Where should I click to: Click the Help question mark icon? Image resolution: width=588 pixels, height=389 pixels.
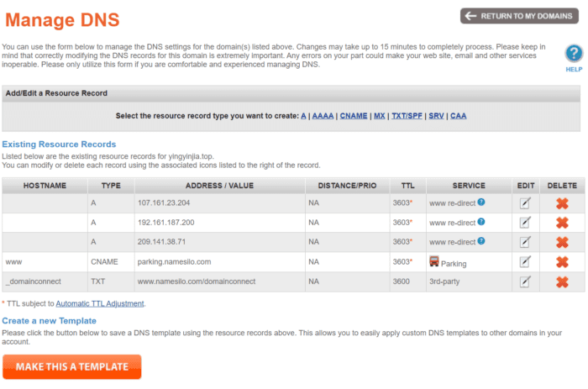(574, 55)
